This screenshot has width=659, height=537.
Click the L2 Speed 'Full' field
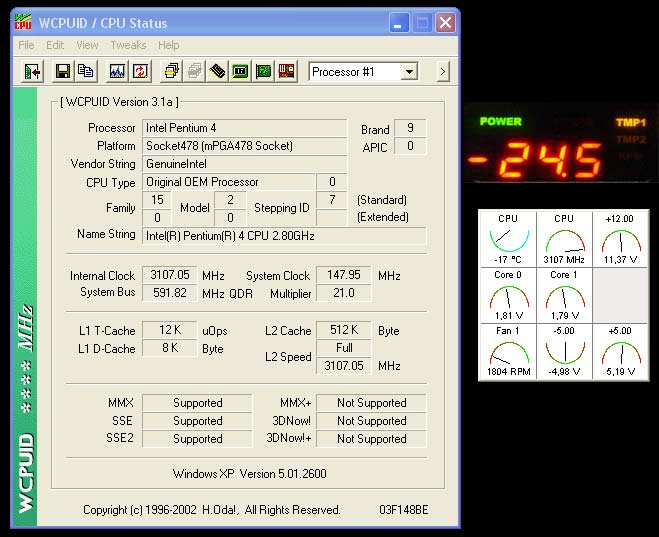tap(344, 348)
